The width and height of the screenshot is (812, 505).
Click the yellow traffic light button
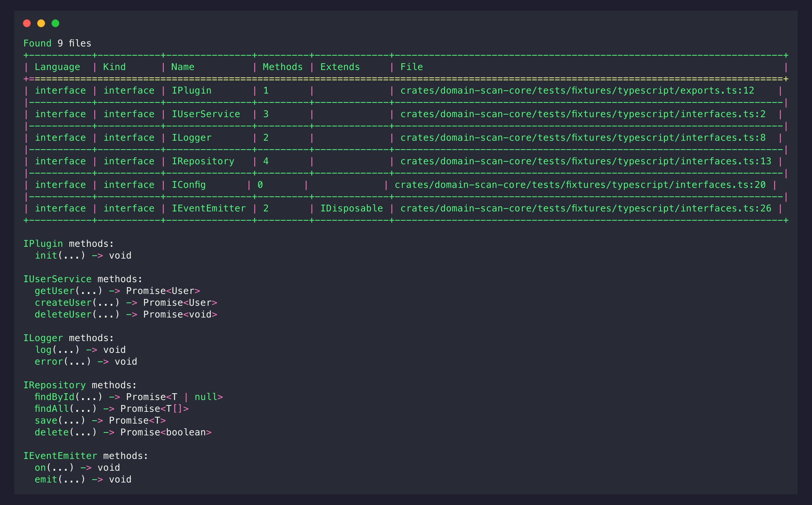pyautogui.click(x=41, y=23)
